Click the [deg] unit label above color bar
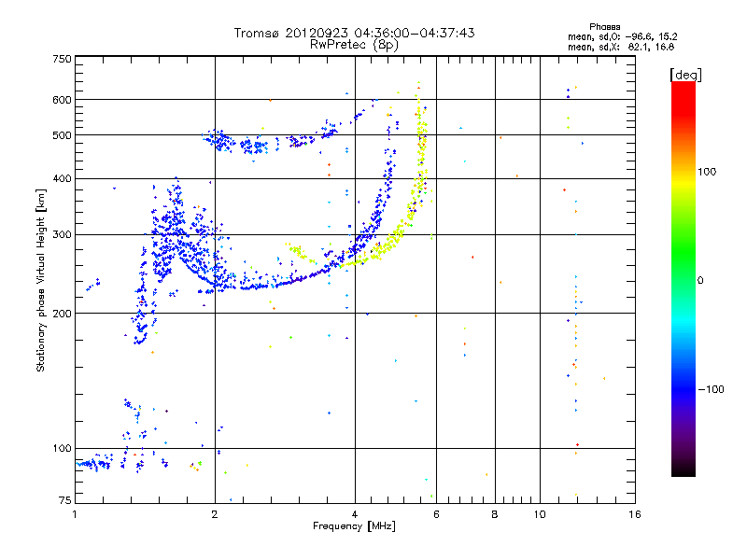Viewport: 747px width, 560px height. pos(685,75)
